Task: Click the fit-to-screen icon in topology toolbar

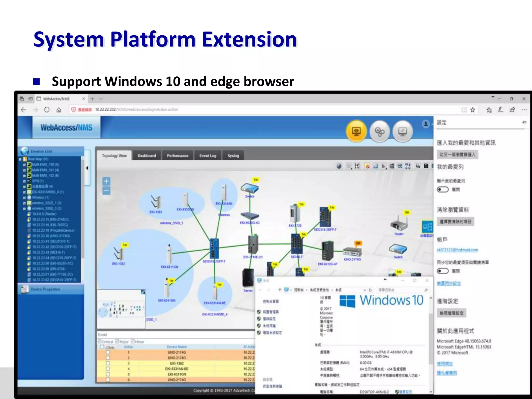Action: point(357,166)
